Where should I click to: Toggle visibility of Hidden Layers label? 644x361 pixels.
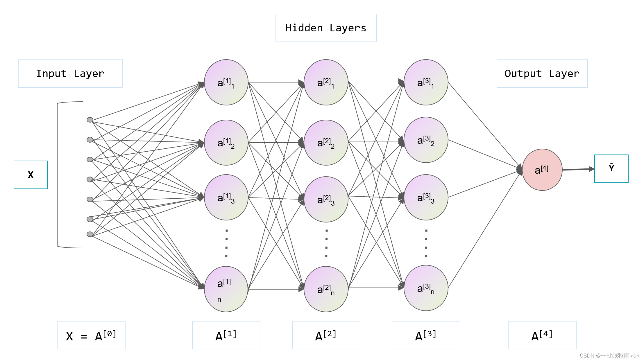pos(322,30)
